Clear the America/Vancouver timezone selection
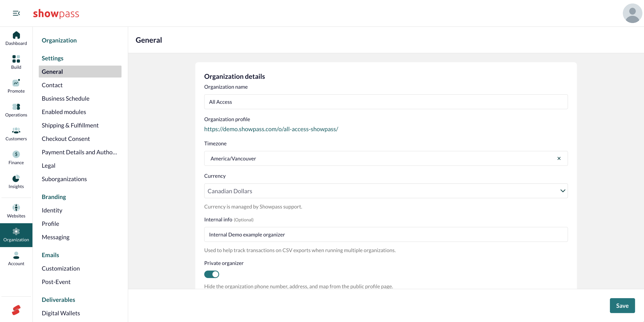 point(559,159)
